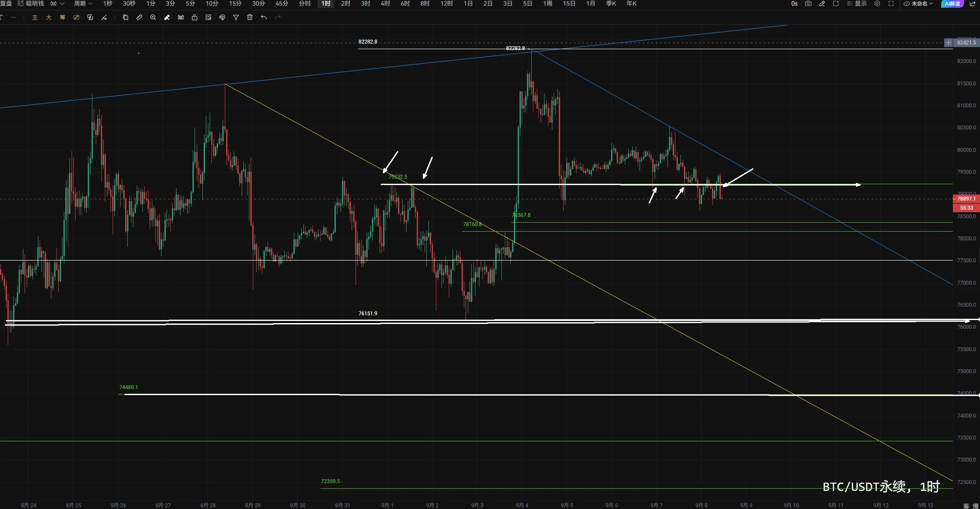Select the eraser tool in drawing toolbar
The height and width of the screenshot is (509, 980).
point(167,18)
